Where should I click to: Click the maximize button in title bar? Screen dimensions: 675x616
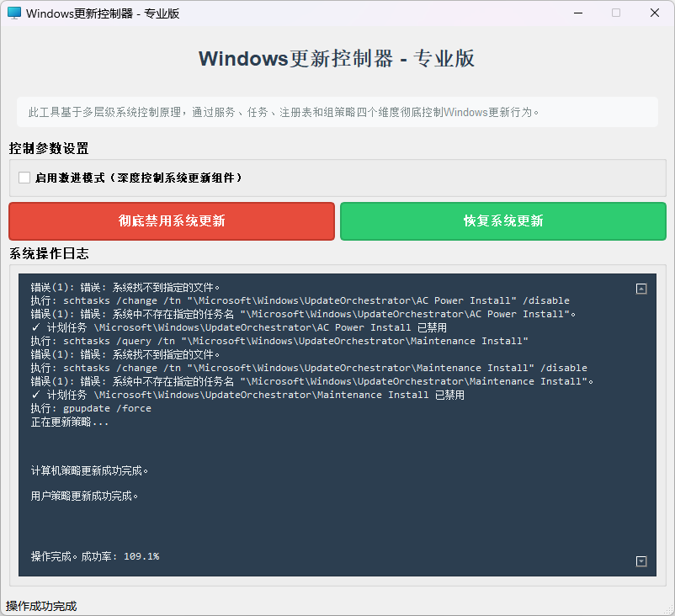pyautogui.click(x=616, y=13)
